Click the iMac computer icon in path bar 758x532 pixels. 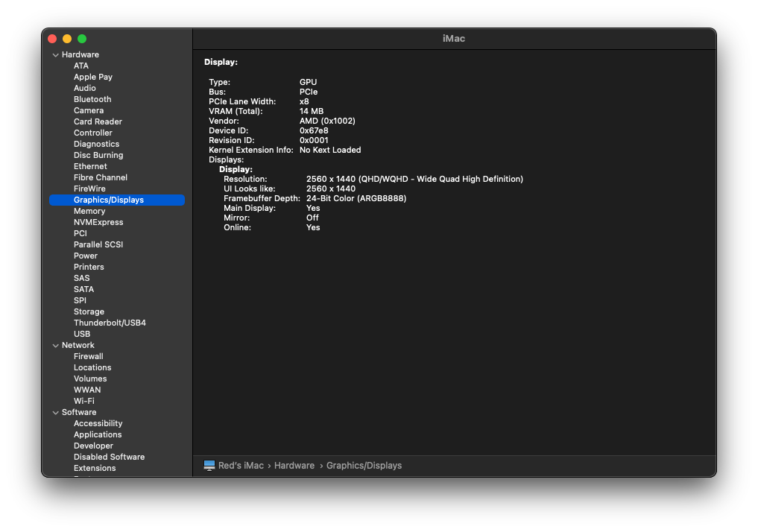209,466
